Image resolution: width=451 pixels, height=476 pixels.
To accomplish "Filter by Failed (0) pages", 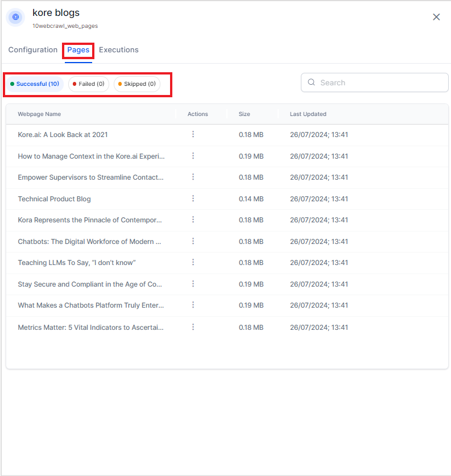I will pyautogui.click(x=89, y=84).
